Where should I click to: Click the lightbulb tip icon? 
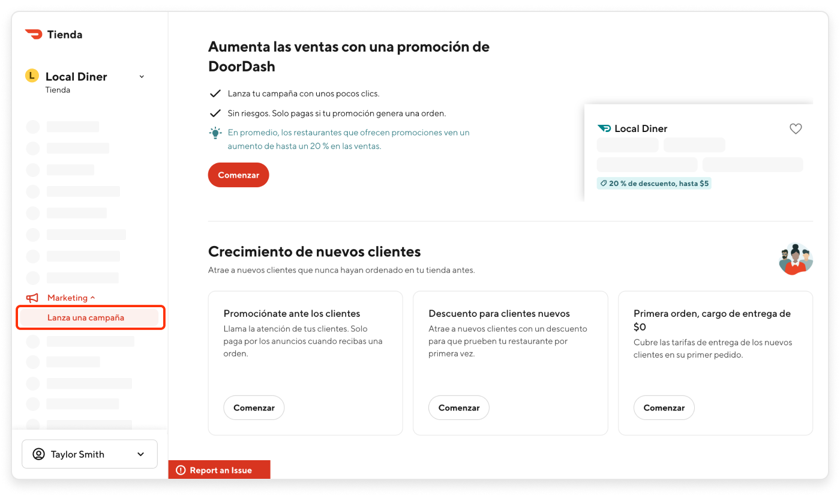click(x=215, y=133)
